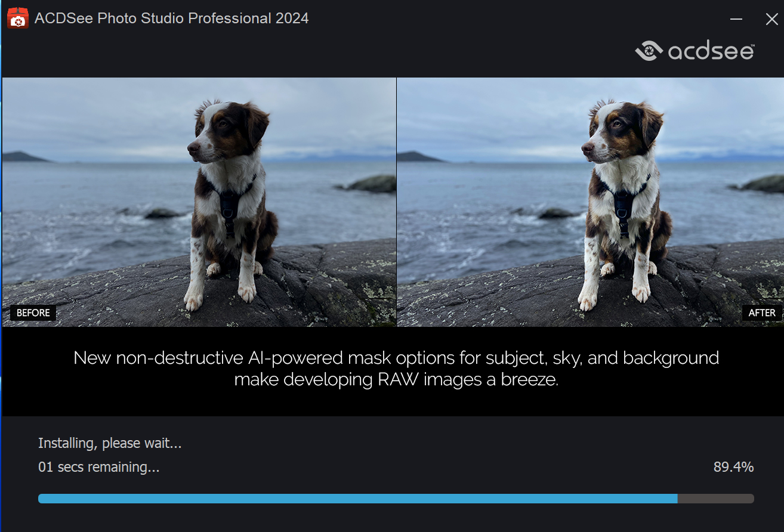This screenshot has height=532, width=784.
Task: Click the gray unfilled end of progress bar
Action: pos(716,498)
